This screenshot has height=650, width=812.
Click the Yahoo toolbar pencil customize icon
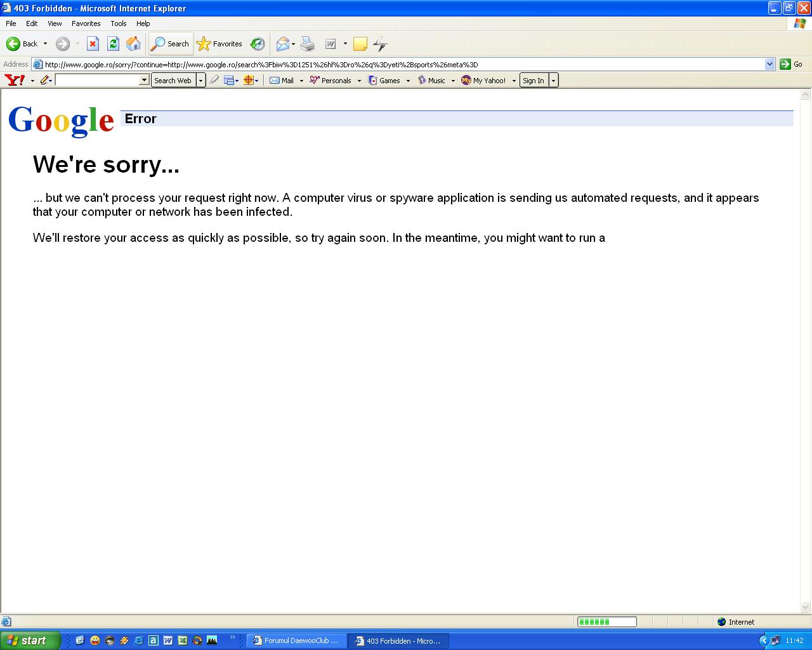(x=44, y=80)
